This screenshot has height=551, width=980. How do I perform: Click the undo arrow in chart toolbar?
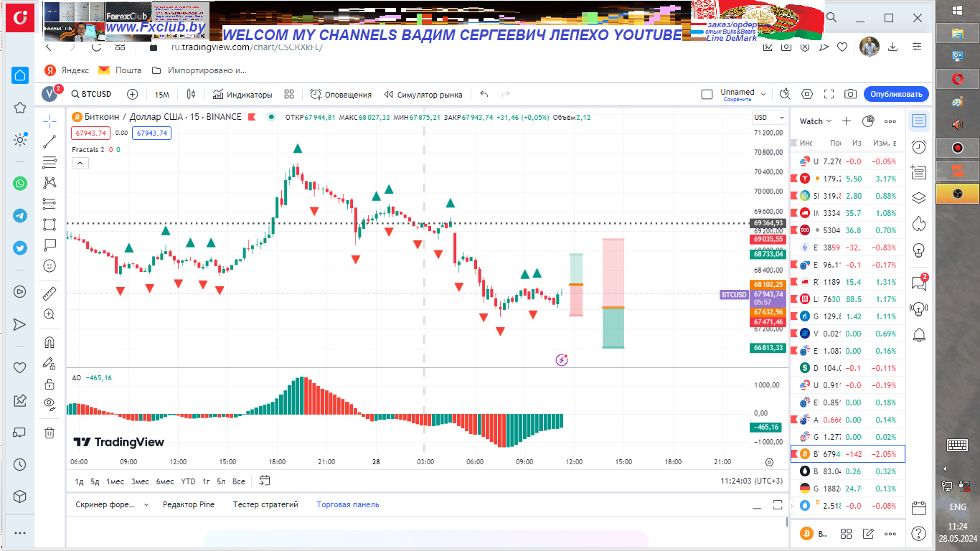(x=484, y=94)
